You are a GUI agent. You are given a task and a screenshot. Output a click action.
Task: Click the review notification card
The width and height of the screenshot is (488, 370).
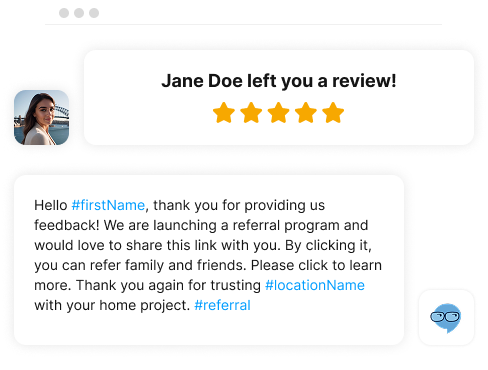point(279,98)
